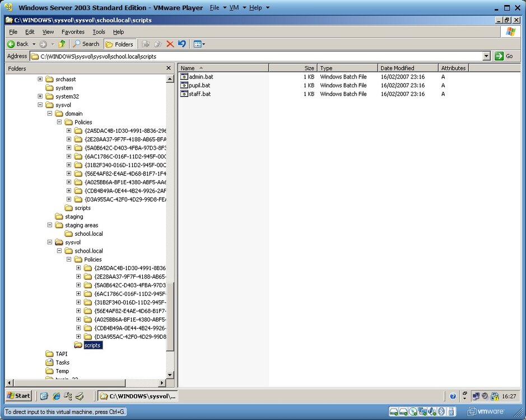Open the Explorer Help menu
This screenshot has height=420, width=526.
(118, 32)
